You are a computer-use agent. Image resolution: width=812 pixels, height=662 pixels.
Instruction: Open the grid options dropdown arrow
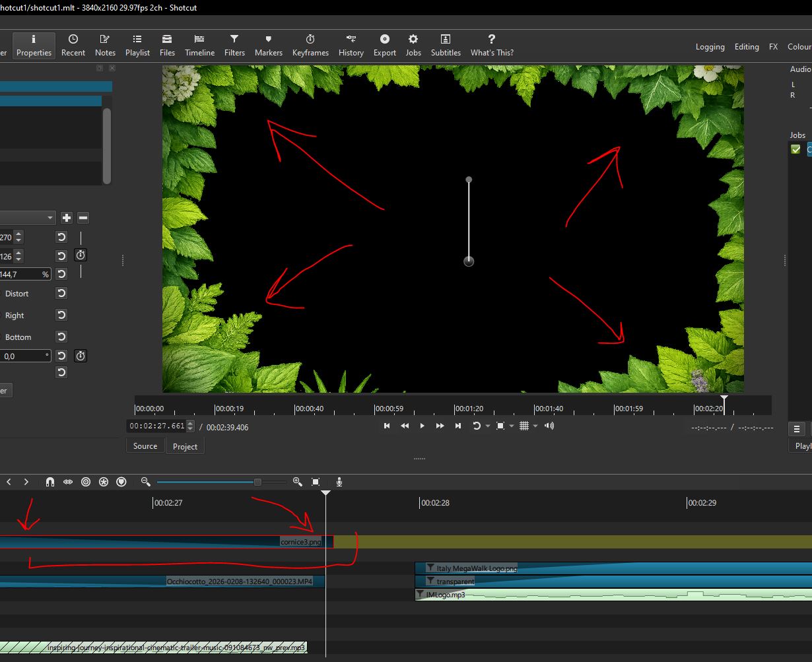click(x=535, y=426)
